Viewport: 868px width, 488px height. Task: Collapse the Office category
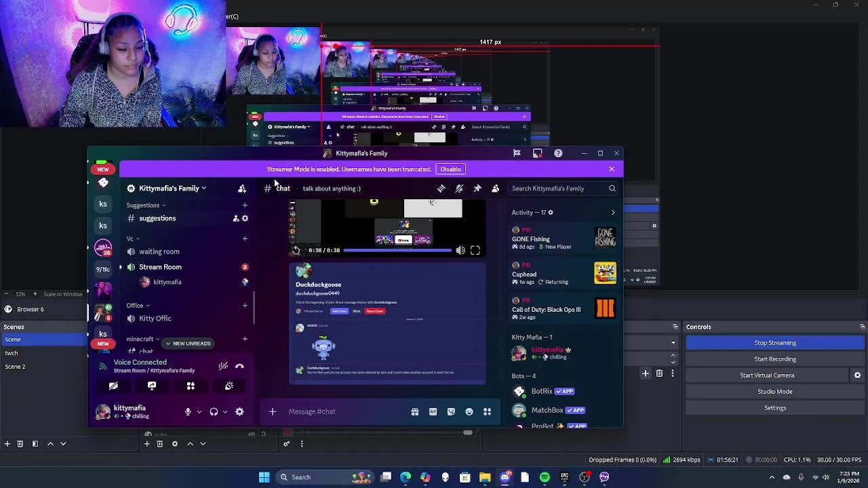tap(138, 306)
